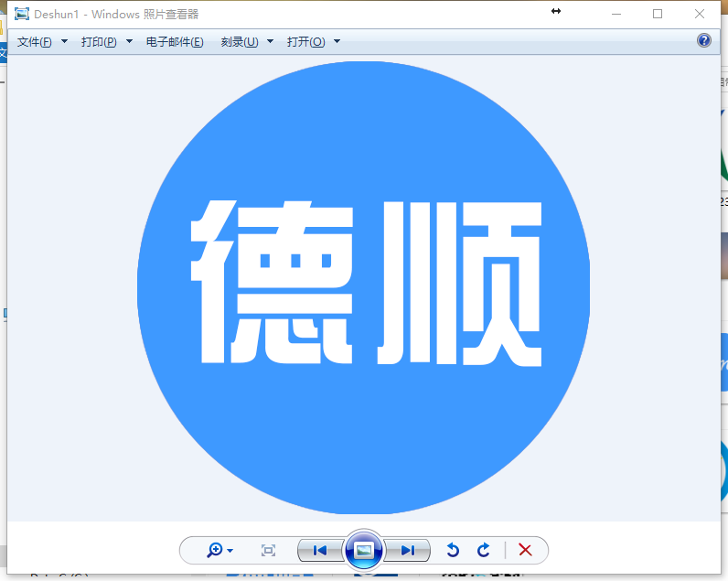Screen dimensions: 728x581
Task: Open the 刻录(U) menu
Action: [x=240, y=42]
